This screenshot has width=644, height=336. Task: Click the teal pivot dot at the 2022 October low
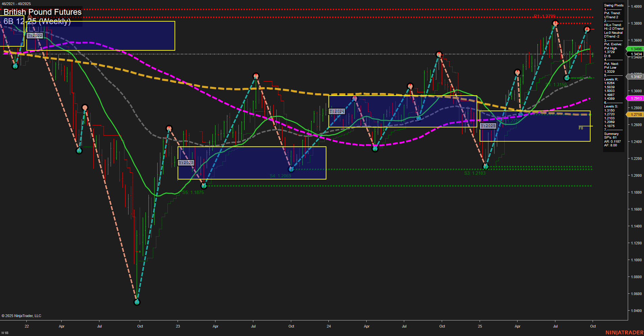click(x=137, y=303)
